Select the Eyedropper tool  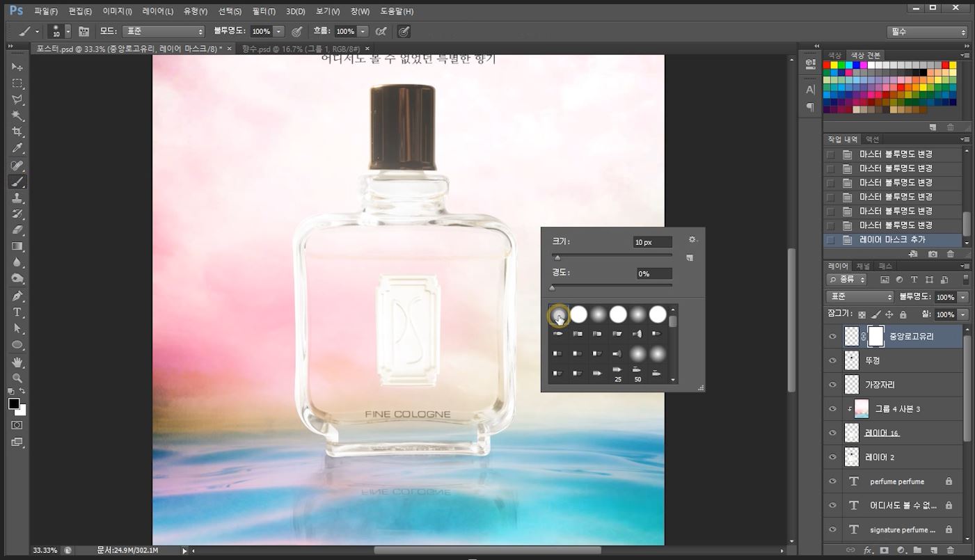pos(17,149)
